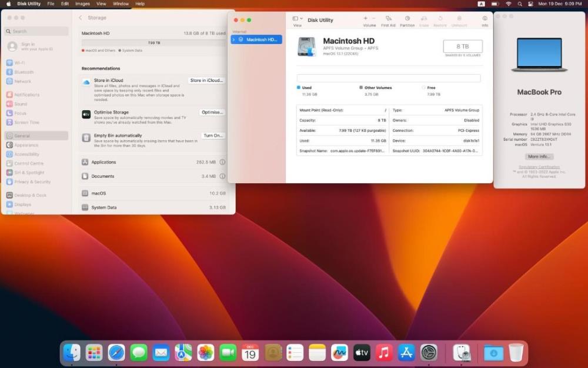Click the Optimise... button
The width and height of the screenshot is (588, 368).
[x=212, y=112]
